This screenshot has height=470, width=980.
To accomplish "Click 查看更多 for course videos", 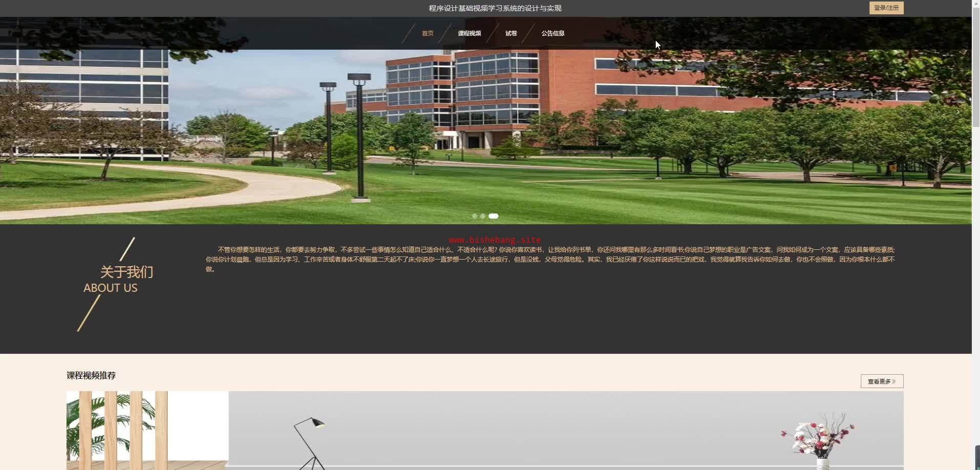I will click(x=882, y=381).
